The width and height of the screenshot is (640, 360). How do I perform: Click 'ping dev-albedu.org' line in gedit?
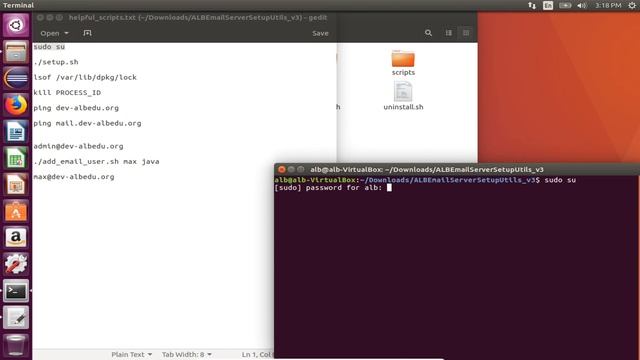(76, 108)
